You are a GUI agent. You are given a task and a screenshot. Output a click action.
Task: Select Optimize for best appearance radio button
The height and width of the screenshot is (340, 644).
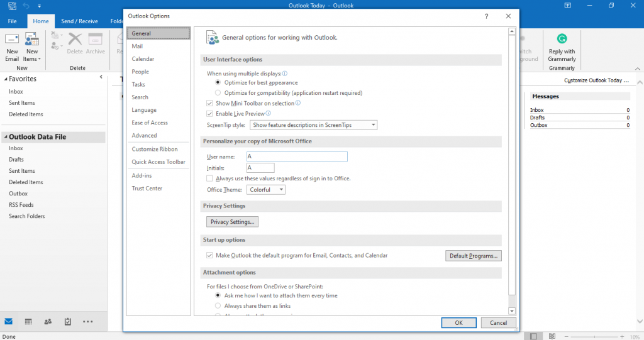[x=218, y=82]
